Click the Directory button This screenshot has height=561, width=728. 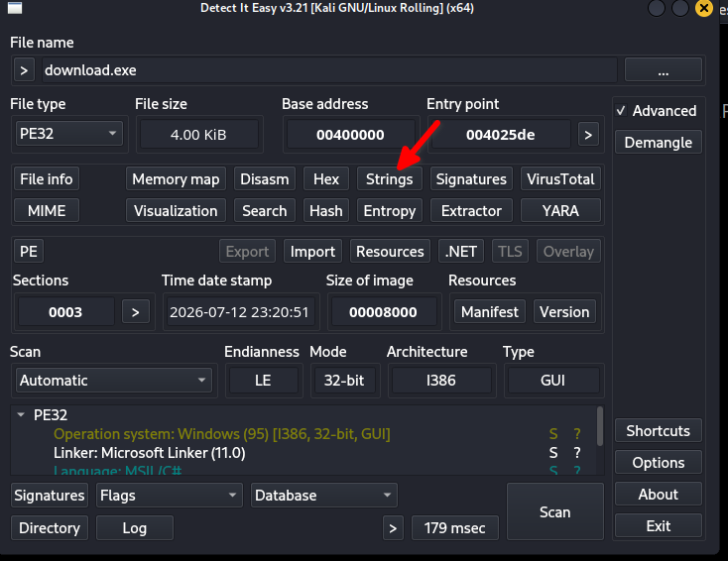[50, 528]
